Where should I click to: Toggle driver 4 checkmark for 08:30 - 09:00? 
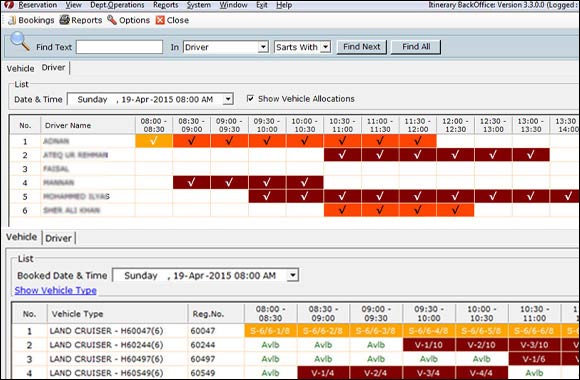click(192, 182)
